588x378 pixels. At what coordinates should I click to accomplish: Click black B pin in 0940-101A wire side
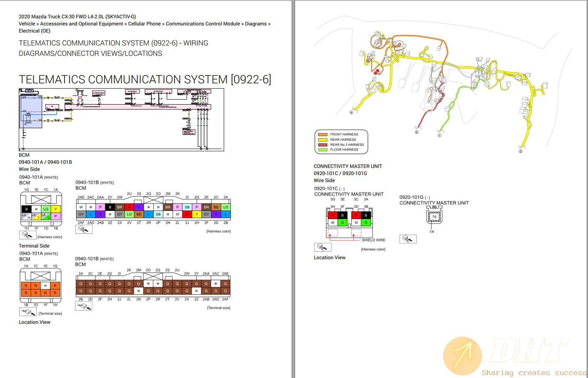[x=26, y=209]
